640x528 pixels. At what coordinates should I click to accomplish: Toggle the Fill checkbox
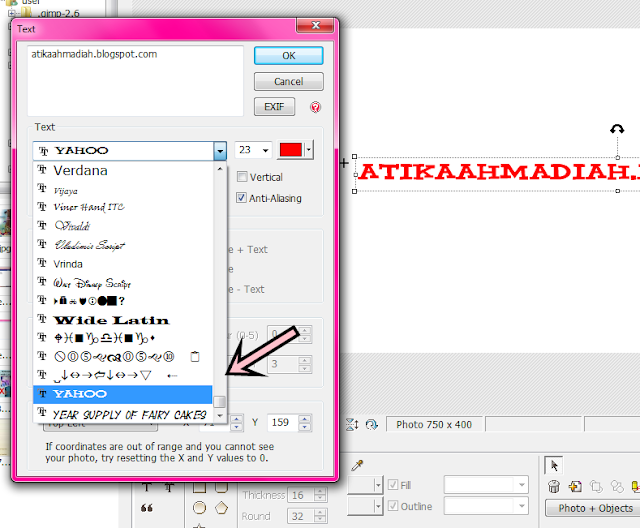pos(393,485)
